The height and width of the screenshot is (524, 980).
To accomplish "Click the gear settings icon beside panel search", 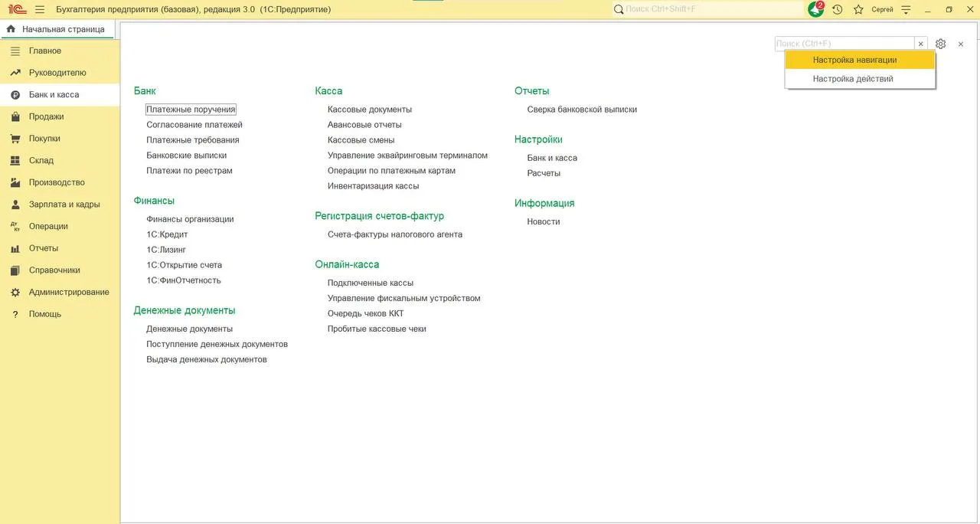I will coord(941,44).
